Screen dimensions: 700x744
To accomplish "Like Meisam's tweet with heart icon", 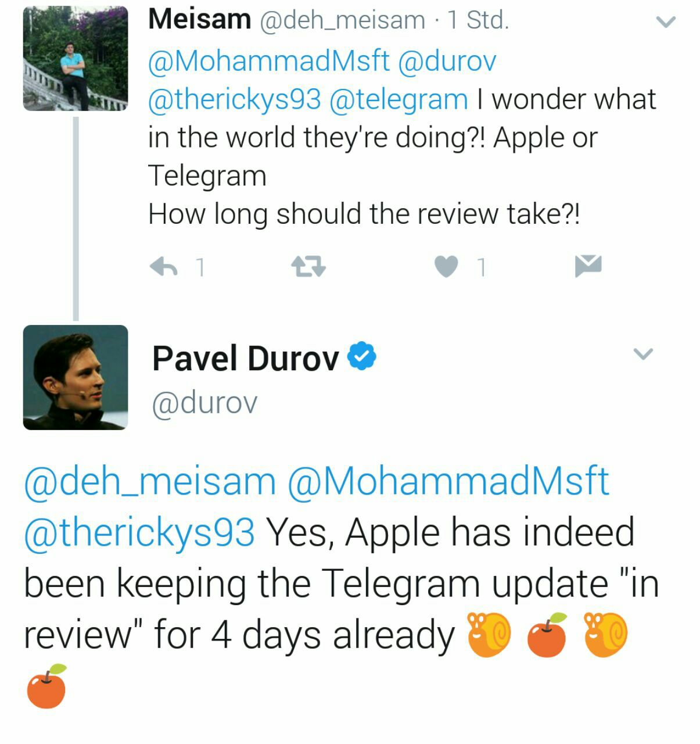I will click(446, 267).
